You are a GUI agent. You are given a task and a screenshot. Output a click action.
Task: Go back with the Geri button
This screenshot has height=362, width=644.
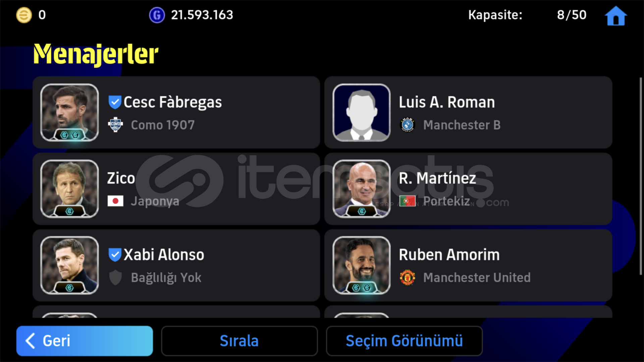[x=85, y=341]
